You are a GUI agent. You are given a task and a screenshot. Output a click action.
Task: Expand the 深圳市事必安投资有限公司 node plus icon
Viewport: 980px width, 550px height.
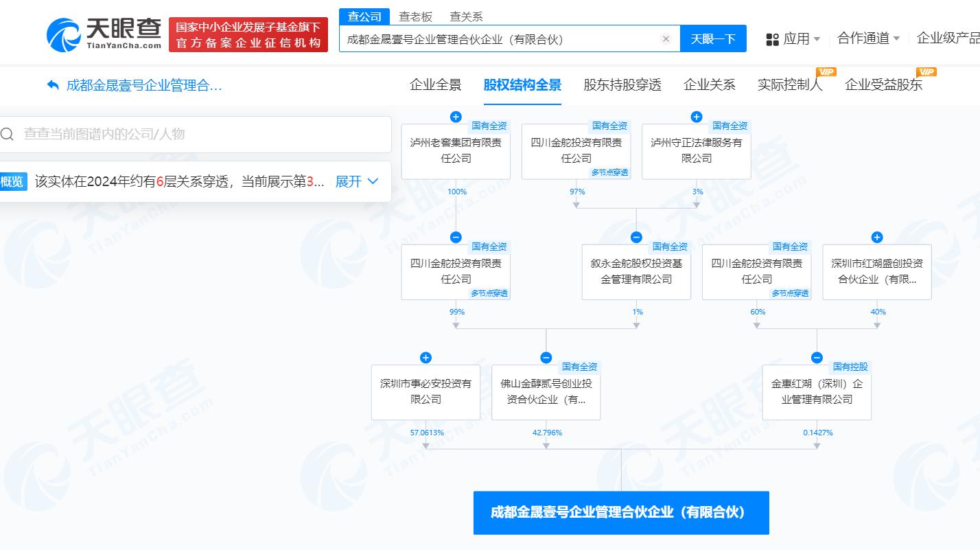[425, 358]
